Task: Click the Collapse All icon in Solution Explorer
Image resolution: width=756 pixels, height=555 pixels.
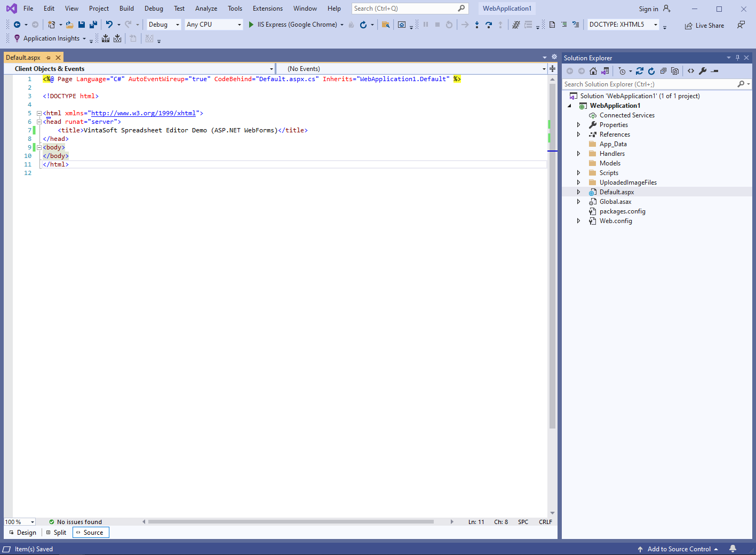Action: pos(663,71)
